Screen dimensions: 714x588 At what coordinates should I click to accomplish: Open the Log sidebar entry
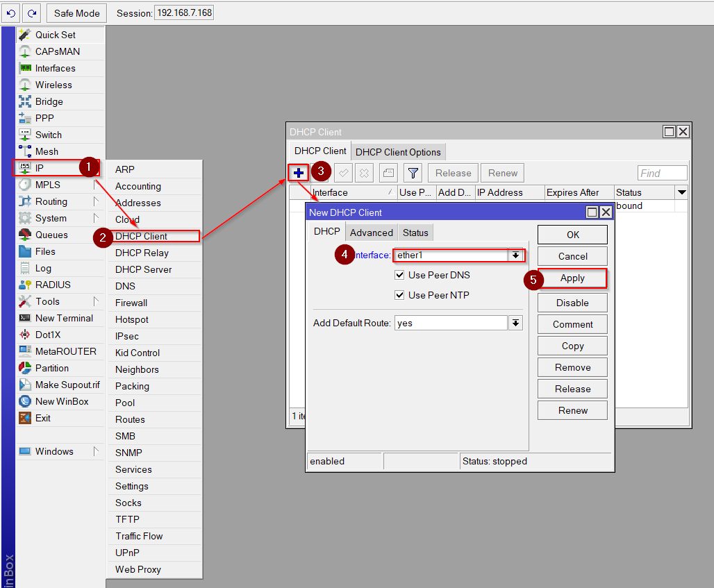(x=60, y=268)
